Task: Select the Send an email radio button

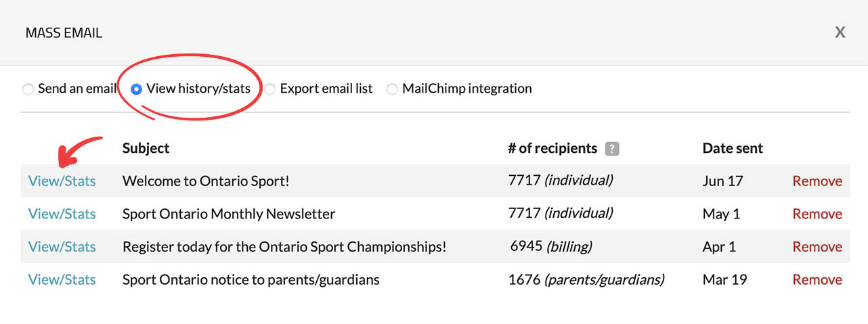Action: [28, 89]
